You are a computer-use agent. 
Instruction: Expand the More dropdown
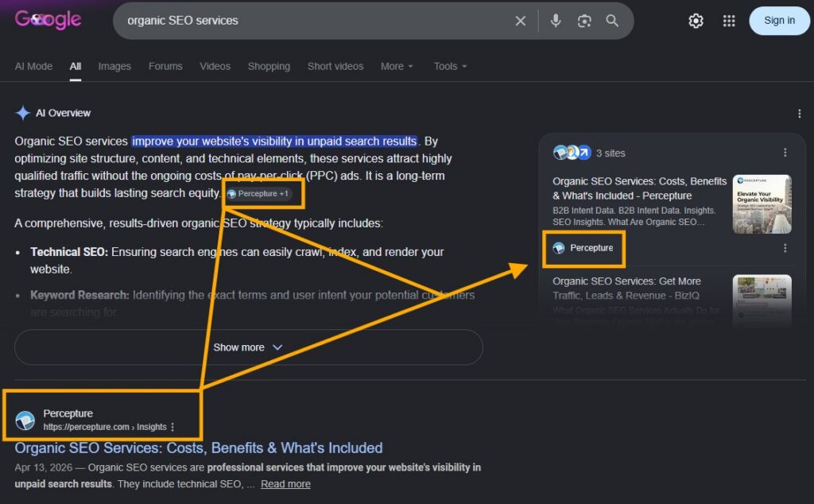tap(397, 67)
